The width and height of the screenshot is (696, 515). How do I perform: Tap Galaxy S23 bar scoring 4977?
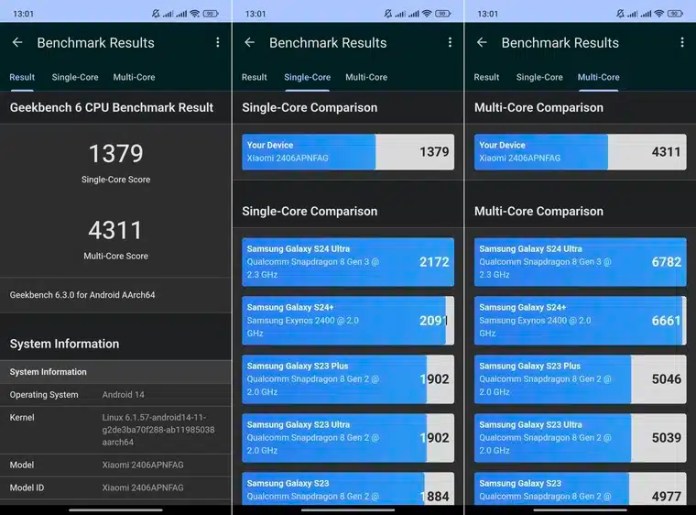pos(580,489)
